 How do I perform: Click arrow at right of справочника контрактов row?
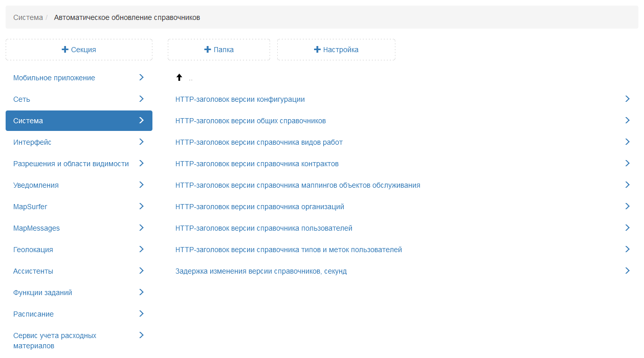point(628,163)
